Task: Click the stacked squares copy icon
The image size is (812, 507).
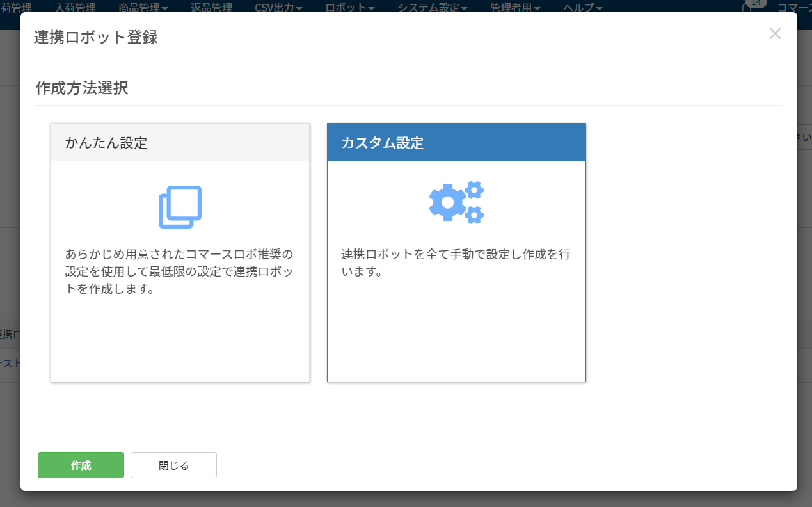Action: (180, 207)
